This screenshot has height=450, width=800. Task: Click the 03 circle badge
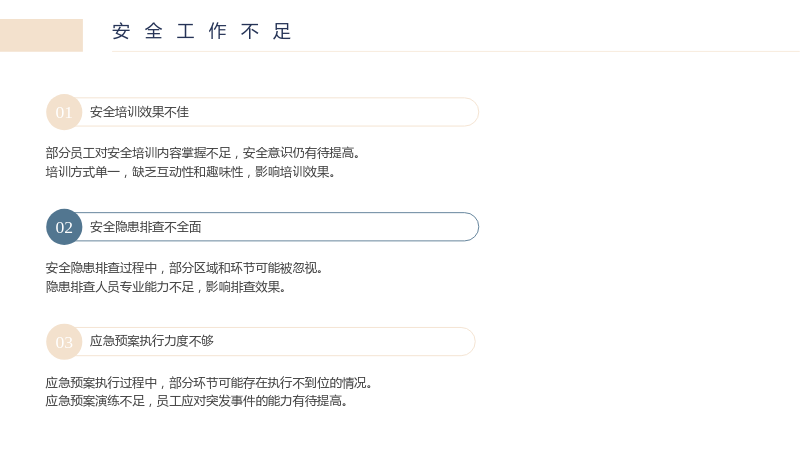64,342
